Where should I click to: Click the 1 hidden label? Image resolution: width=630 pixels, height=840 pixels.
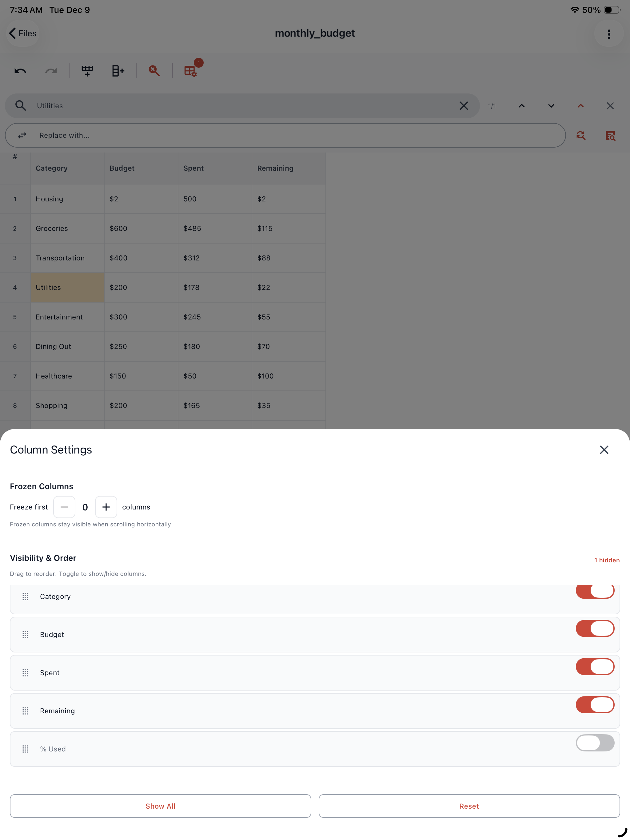607,560
